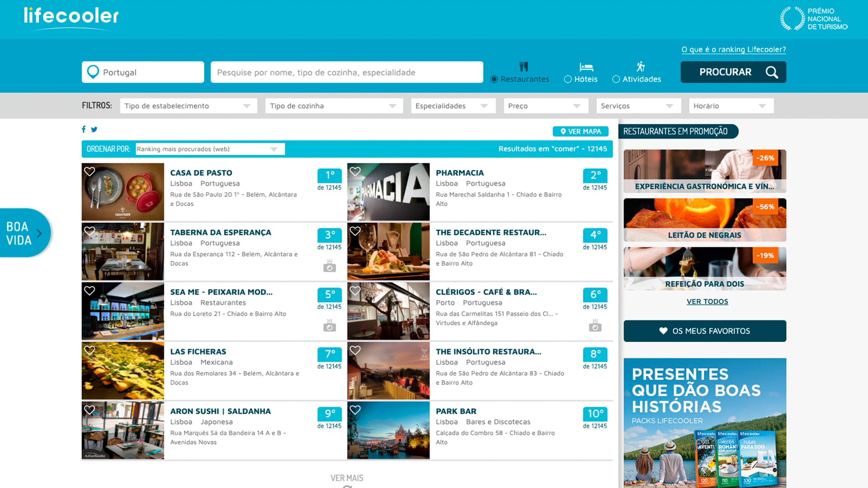Open the Boa Vida side tab

click(25, 233)
